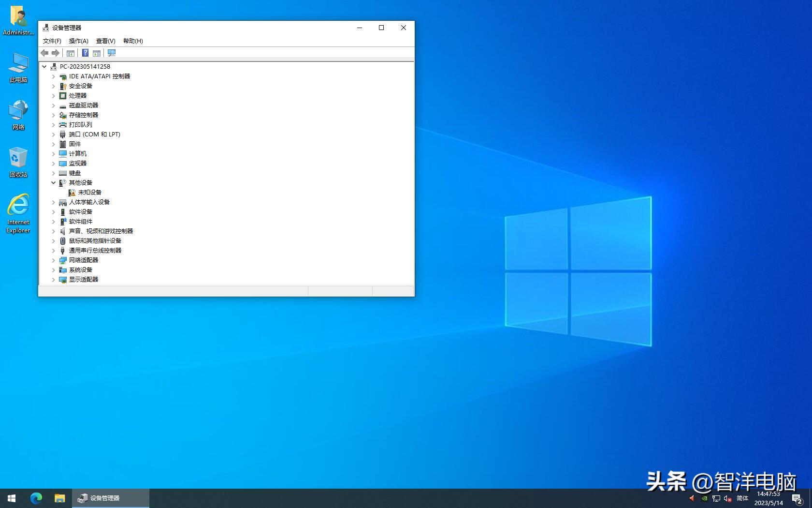Open the 操作(A) menu
The image size is (812, 508).
pos(78,41)
